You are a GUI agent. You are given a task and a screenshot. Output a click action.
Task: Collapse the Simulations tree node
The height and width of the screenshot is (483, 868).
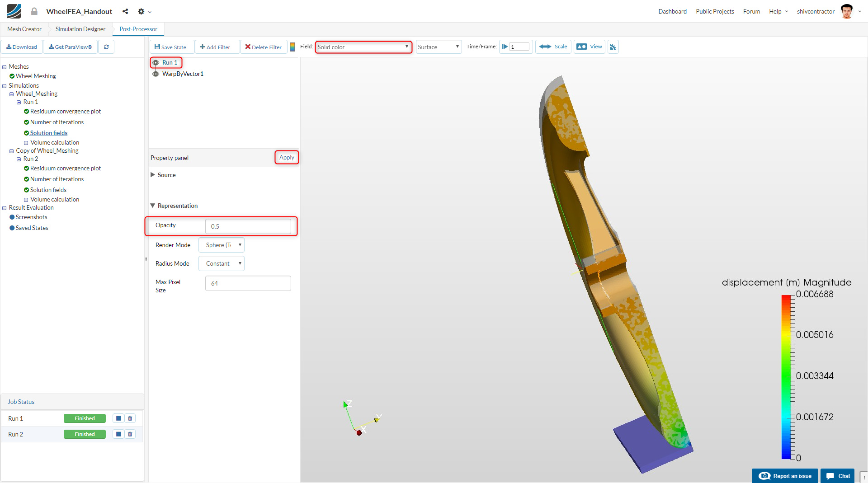click(5, 86)
